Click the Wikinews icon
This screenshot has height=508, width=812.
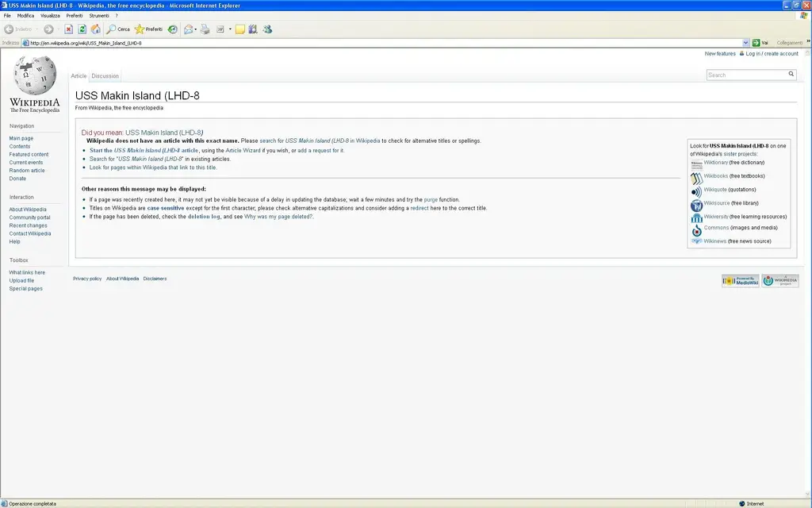point(696,241)
